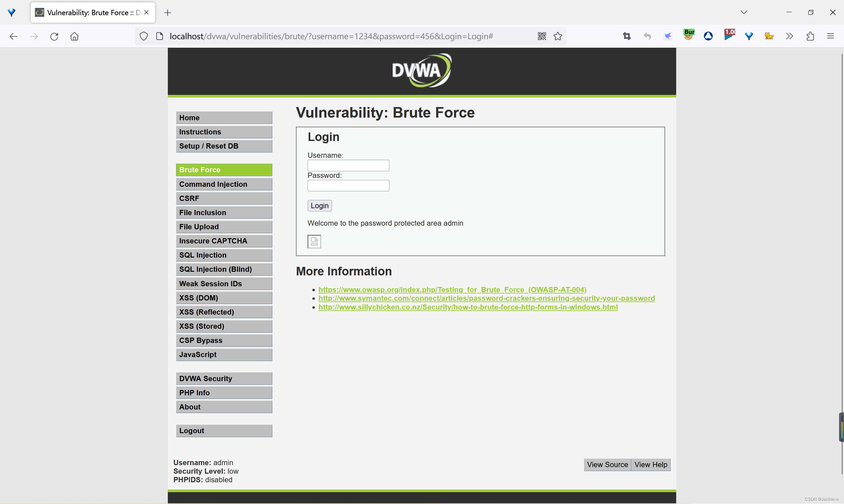The height and width of the screenshot is (504, 844).
Task: Click the View Source button
Action: pyautogui.click(x=607, y=464)
